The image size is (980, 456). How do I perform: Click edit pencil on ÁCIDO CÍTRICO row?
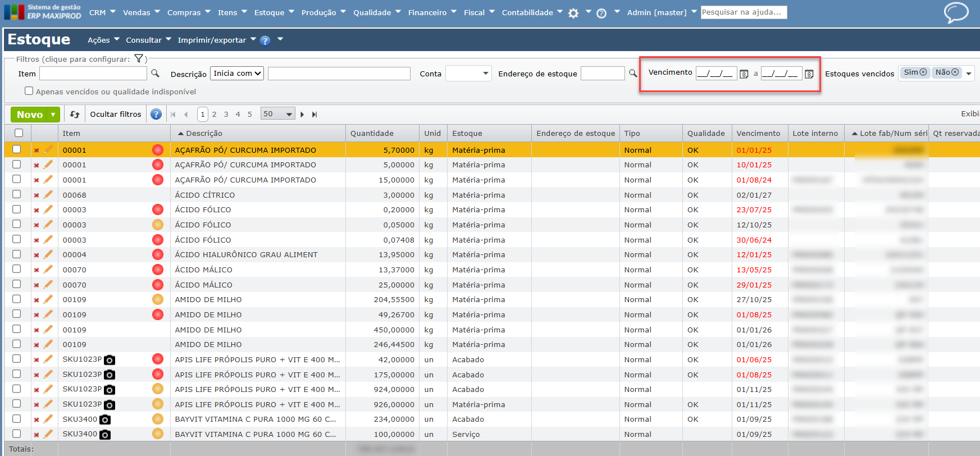click(48, 195)
